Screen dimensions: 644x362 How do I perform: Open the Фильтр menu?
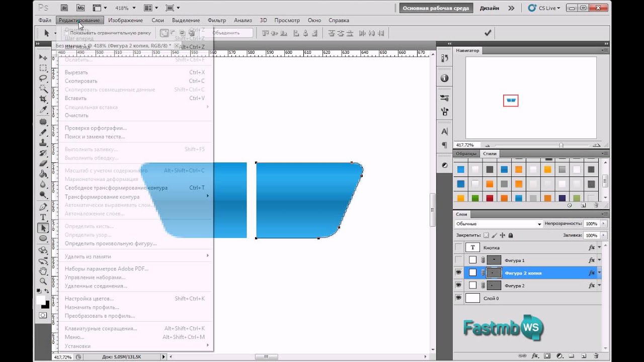pyautogui.click(x=217, y=20)
